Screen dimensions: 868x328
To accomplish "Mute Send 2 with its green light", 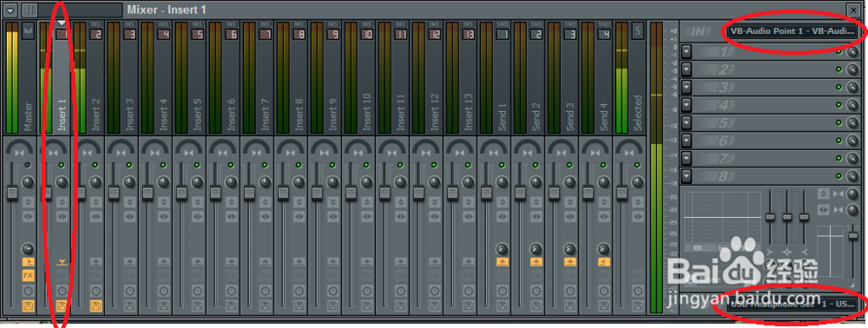I will click(x=535, y=165).
